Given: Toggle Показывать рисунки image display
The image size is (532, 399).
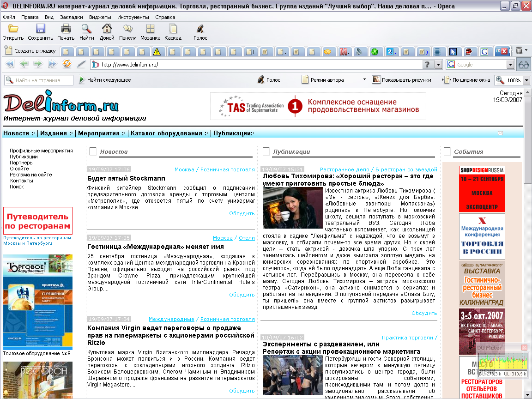Looking at the screenshot, I should pos(401,80).
